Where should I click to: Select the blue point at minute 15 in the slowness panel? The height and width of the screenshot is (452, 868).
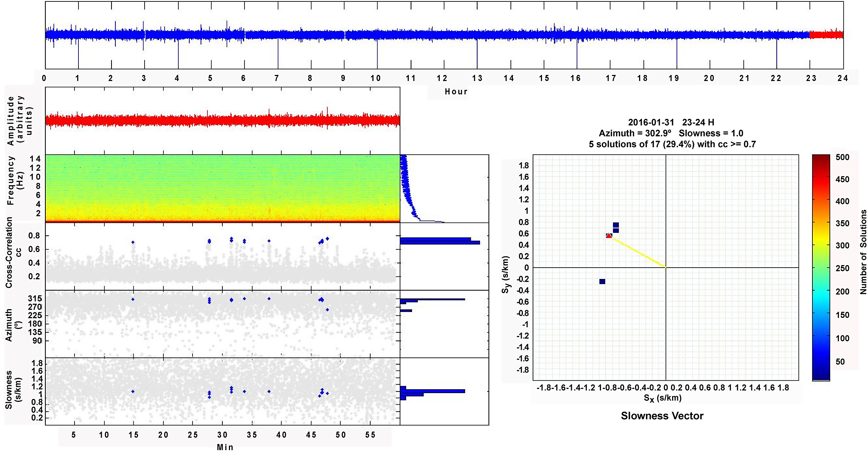[133, 392]
